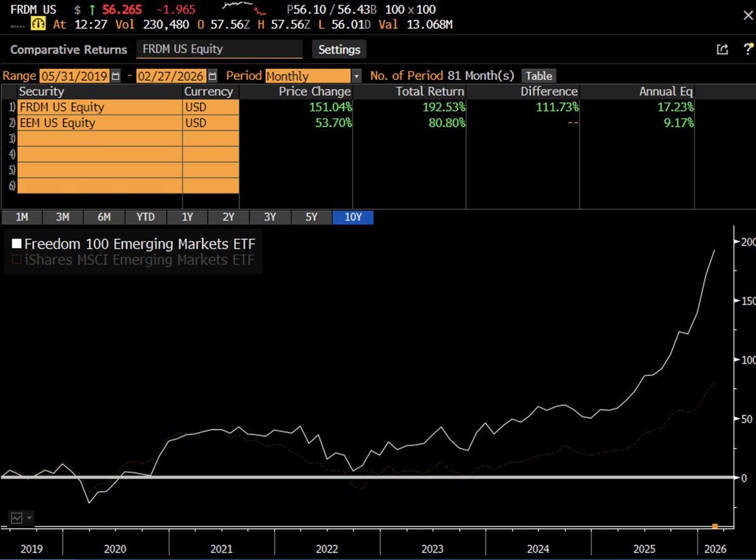
Task: Open the chart type icon menu
Action: click(21, 518)
